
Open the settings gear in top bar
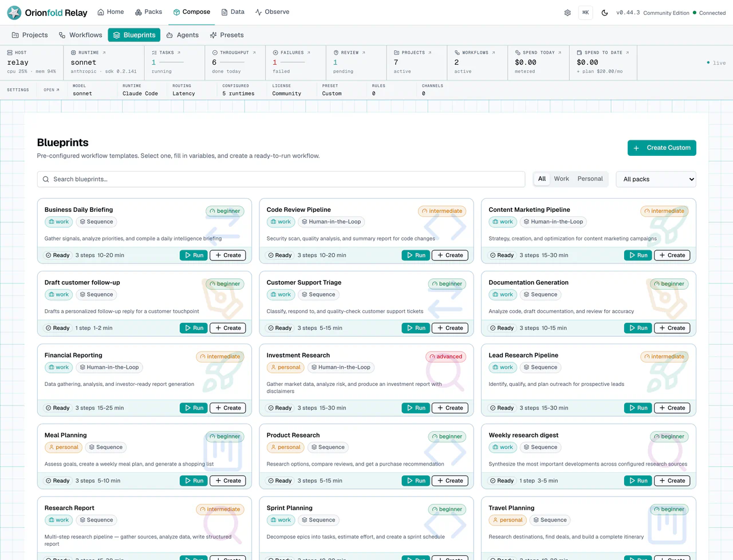[x=568, y=13]
